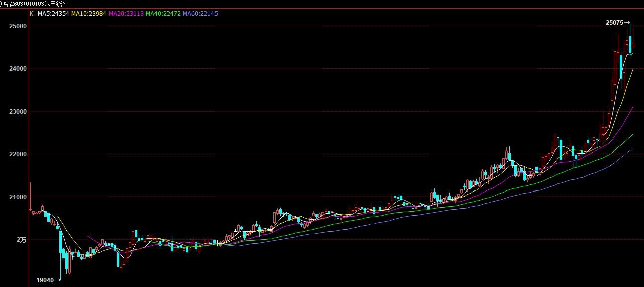Click the 24000 price axis label
This screenshot has width=644, height=287.
point(17,69)
